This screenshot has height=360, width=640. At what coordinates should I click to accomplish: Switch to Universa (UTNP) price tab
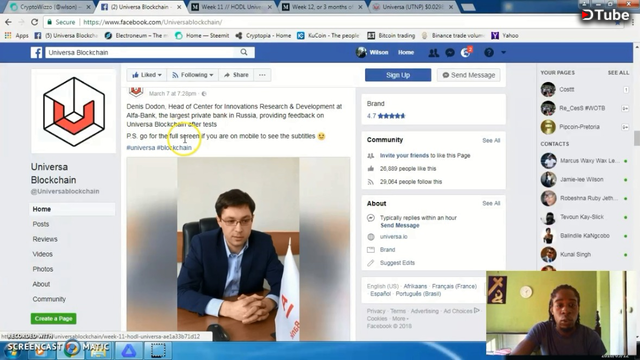(x=413, y=7)
